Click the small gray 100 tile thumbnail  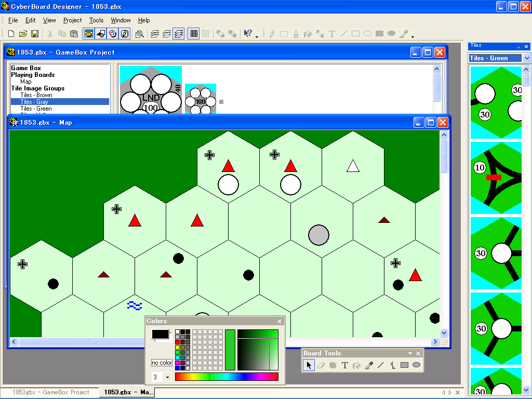point(201,98)
